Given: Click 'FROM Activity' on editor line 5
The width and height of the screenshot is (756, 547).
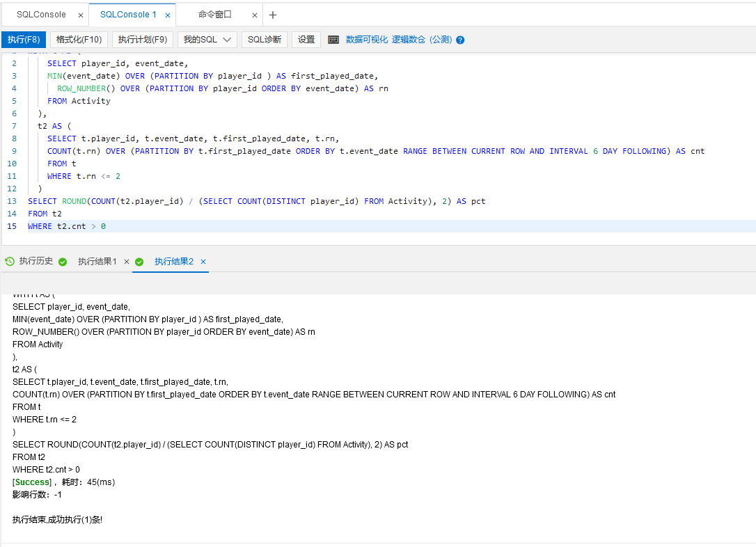Looking at the screenshot, I should 79,101.
